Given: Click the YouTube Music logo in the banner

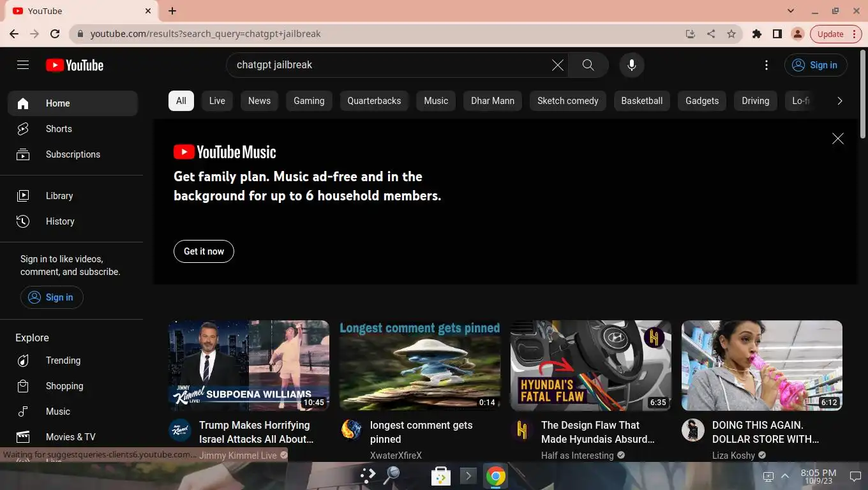Looking at the screenshot, I should 225,152.
